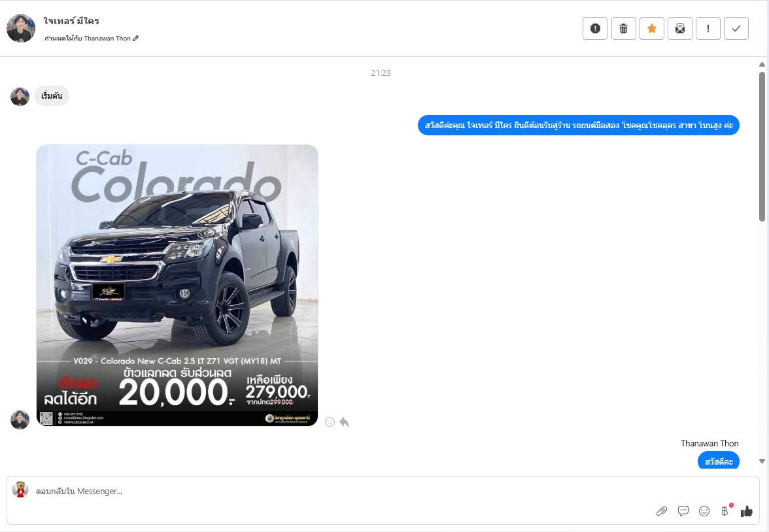This screenshot has width=769, height=532.
Task: Attach file with paperclip icon
Action: click(662, 511)
